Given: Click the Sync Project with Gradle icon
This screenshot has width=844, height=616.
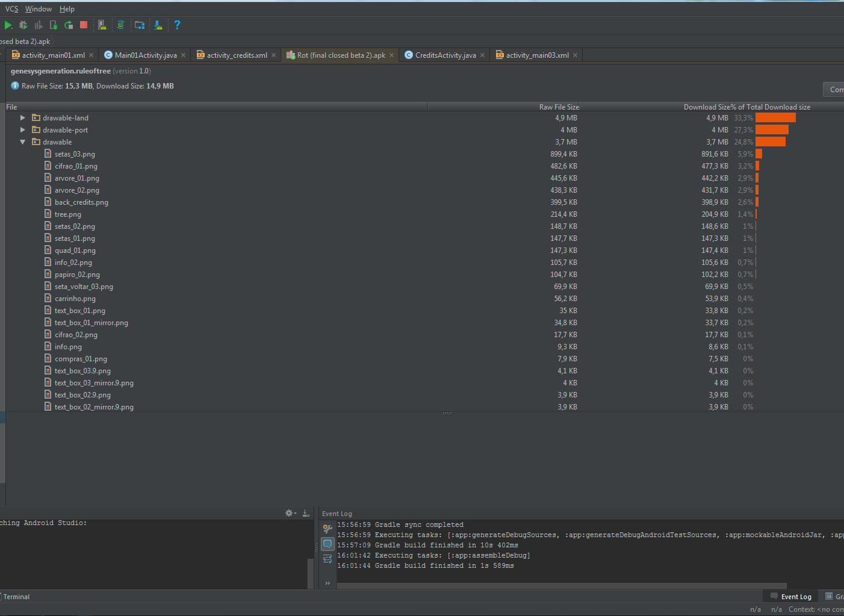Looking at the screenshot, I should [x=121, y=25].
